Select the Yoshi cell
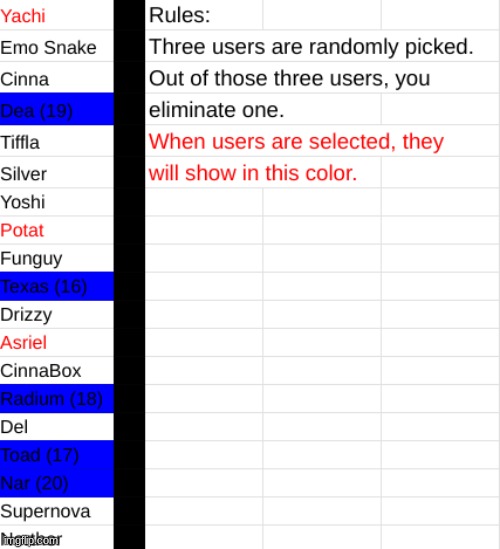This screenshot has height=549, width=500. [57, 202]
